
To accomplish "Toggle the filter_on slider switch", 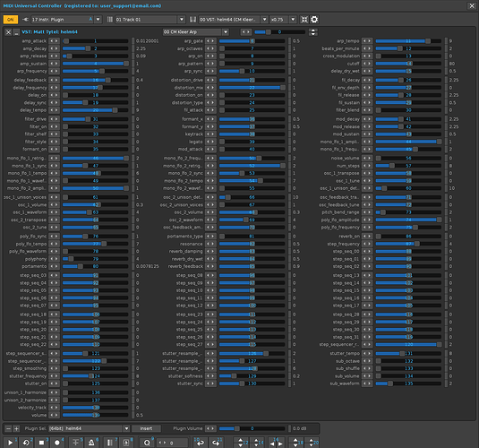I will click(95, 126).
